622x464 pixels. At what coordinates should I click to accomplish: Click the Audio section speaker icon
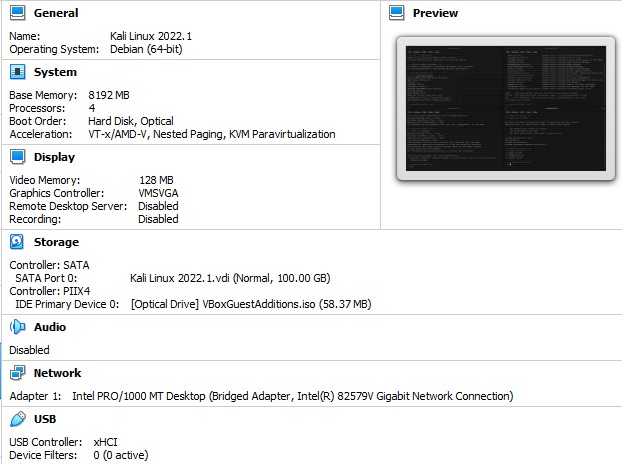[x=17, y=327]
